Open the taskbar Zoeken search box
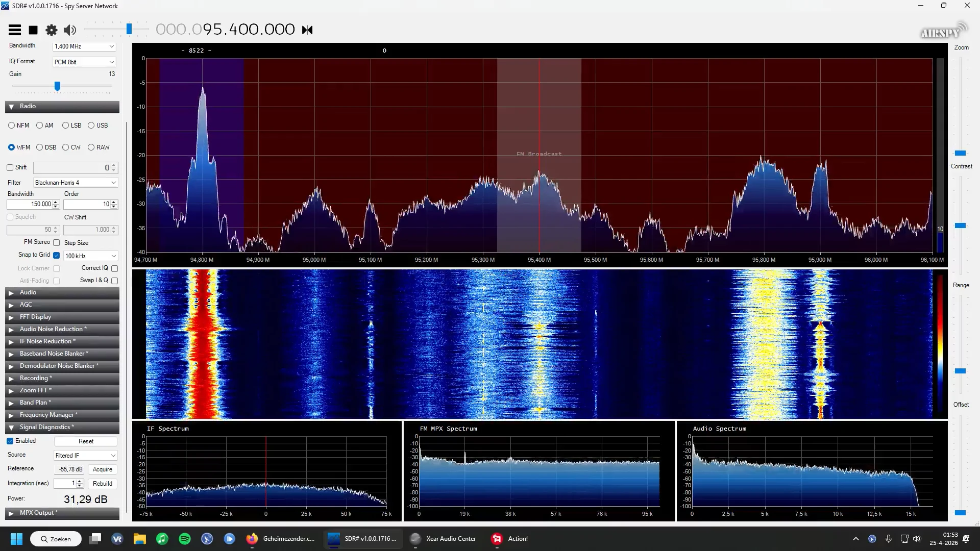Viewport: 980px width, 551px height. (x=56, y=539)
